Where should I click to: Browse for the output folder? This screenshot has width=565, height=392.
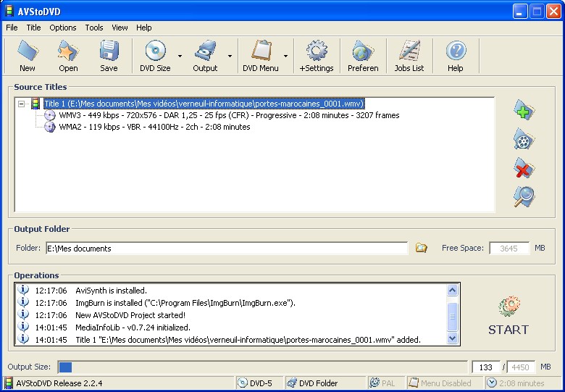click(x=421, y=249)
